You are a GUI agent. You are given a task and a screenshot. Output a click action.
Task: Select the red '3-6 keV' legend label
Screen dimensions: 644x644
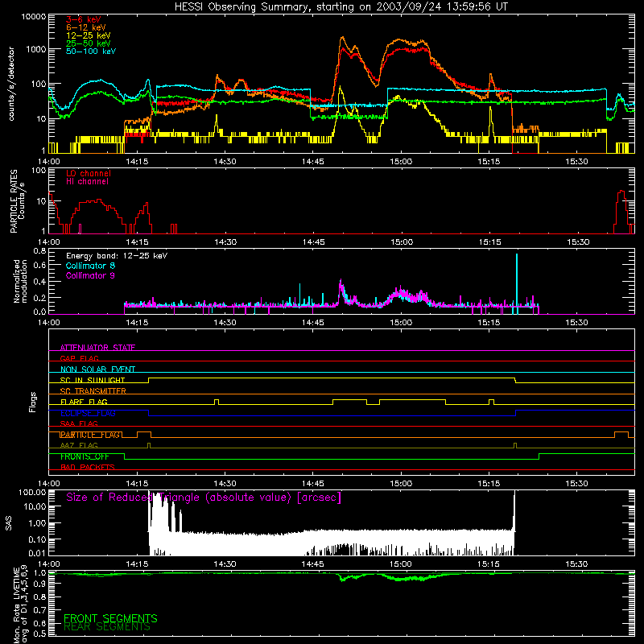pyautogui.click(x=84, y=19)
